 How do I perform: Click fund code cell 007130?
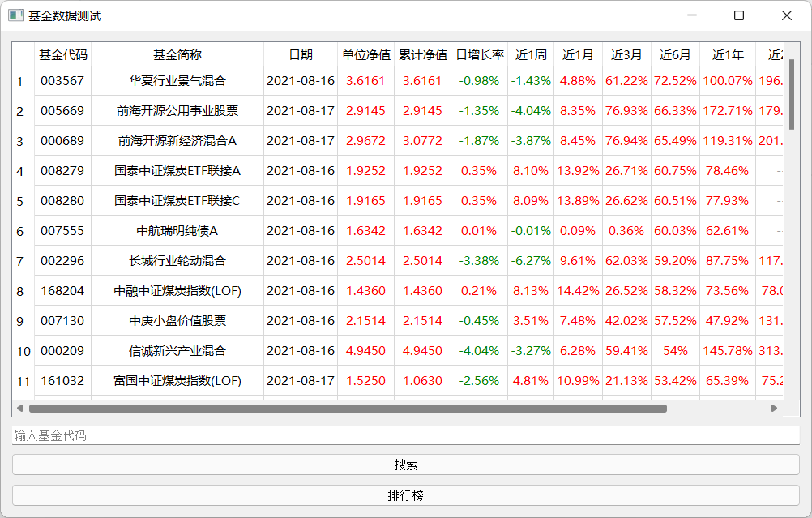pyautogui.click(x=62, y=321)
